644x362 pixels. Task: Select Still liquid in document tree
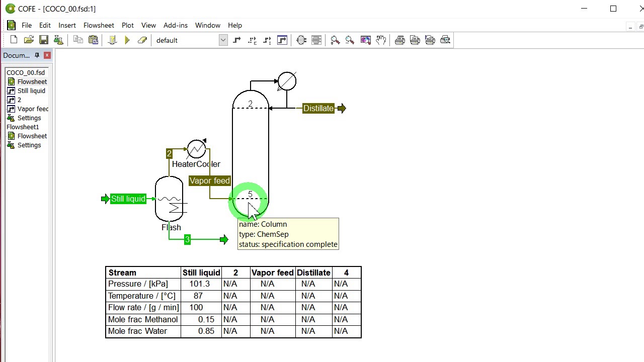click(31, 91)
